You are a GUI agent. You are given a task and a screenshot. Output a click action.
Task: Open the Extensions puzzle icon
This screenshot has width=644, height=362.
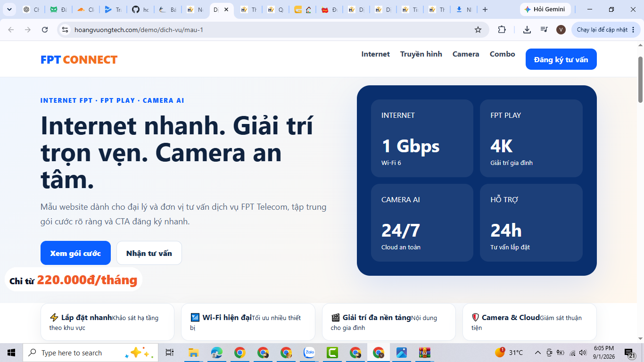click(x=502, y=30)
